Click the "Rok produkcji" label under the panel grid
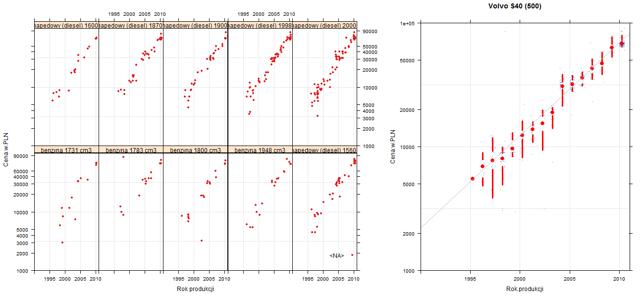Image resolution: width=644 pixels, height=297 pixels. point(195,289)
